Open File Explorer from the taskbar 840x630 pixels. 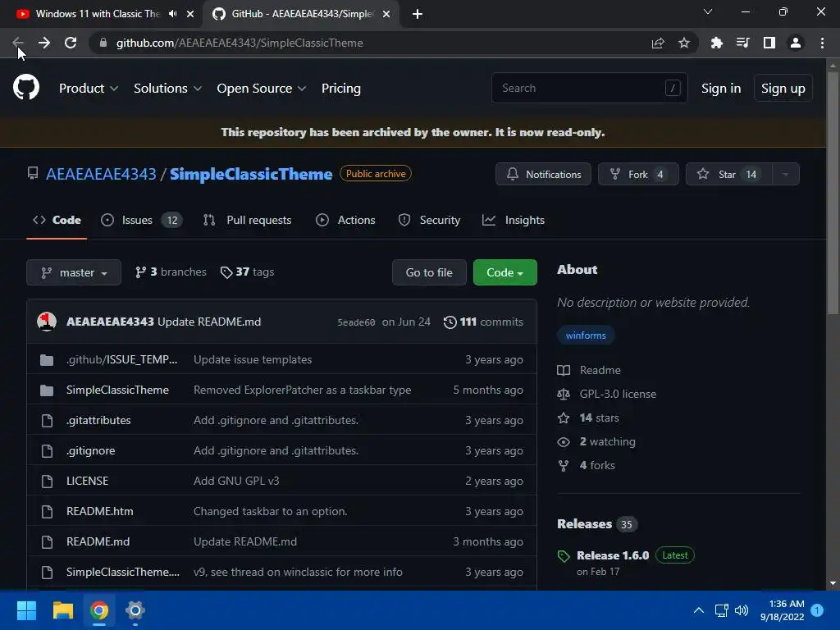click(x=62, y=610)
